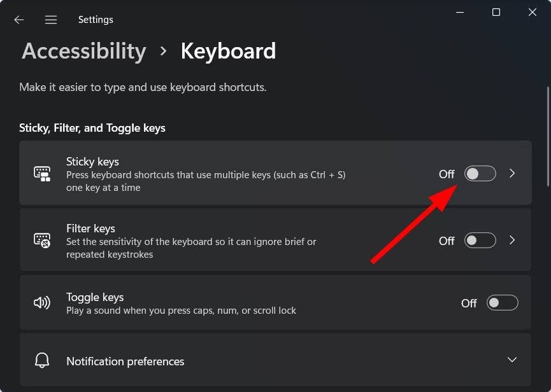The image size is (551, 392).
Task: Open Sticky keys details via its chevron
Action: (512, 174)
